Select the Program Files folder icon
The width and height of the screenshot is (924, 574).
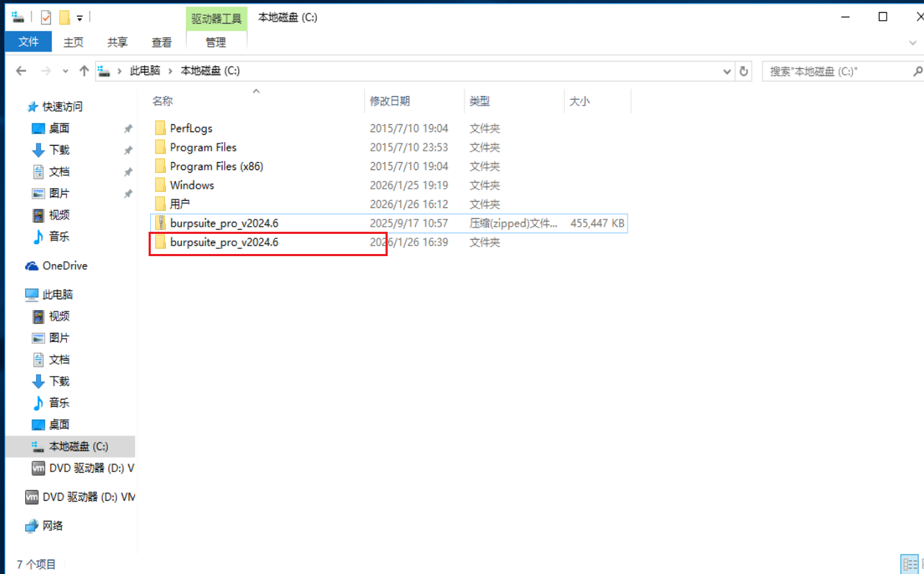[x=161, y=147]
